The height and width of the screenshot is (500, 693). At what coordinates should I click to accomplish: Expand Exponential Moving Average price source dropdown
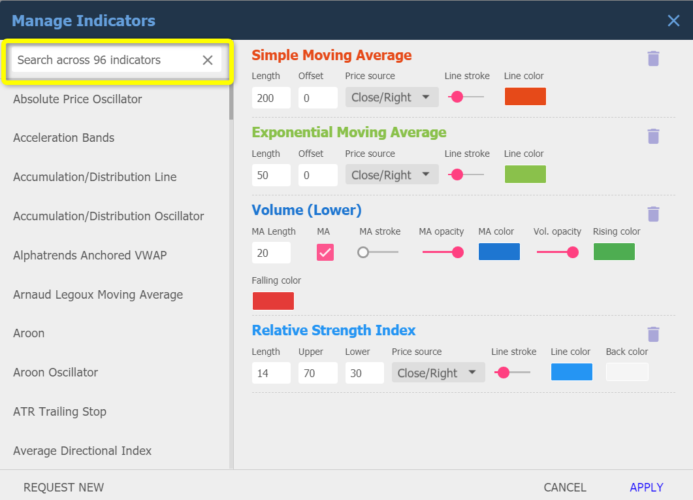[392, 175]
